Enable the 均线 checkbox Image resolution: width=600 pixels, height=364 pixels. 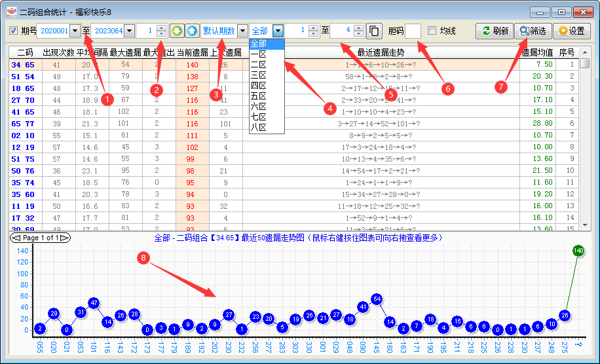click(x=432, y=31)
